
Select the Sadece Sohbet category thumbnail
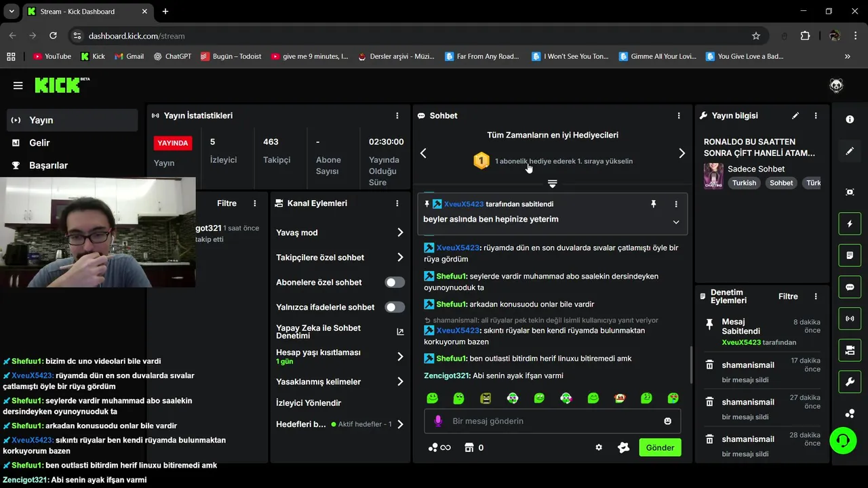(713, 176)
